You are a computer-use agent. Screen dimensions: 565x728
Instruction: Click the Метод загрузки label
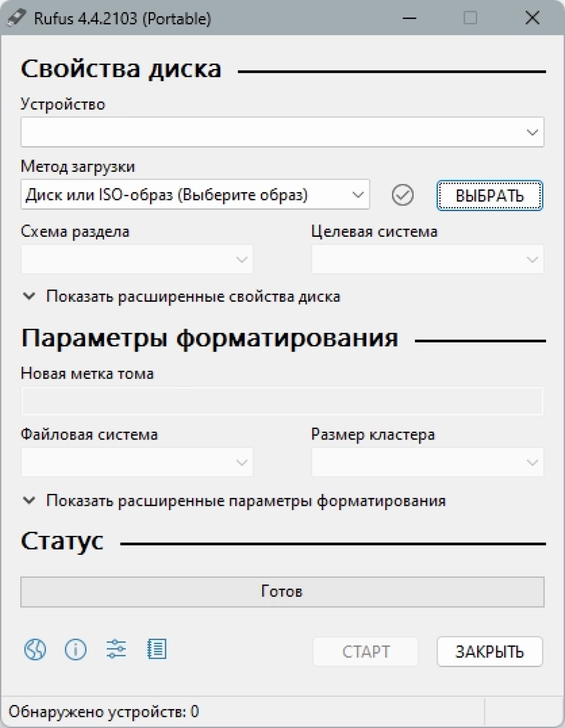pyautogui.click(x=78, y=167)
